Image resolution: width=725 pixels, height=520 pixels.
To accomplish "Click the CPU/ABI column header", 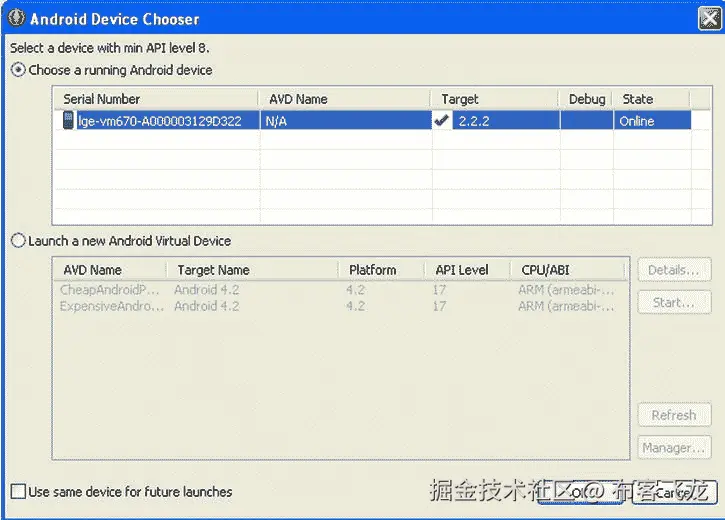I will click(567, 270).
